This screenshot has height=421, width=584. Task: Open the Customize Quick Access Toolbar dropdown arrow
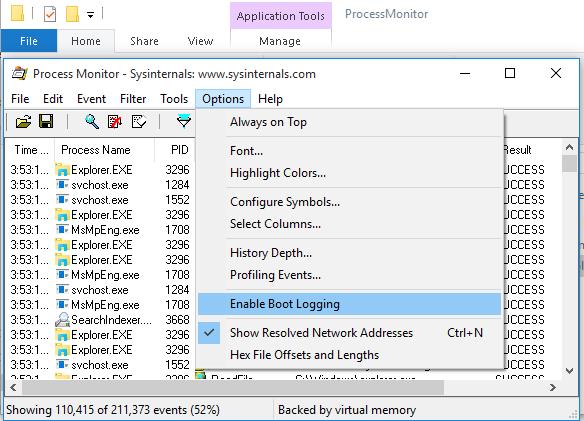[91, 15]
